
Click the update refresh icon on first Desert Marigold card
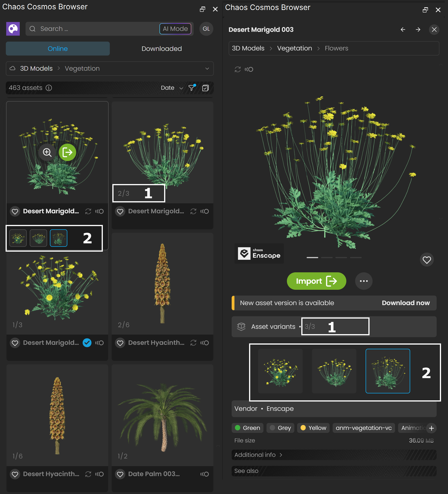[x=88, y=211]
